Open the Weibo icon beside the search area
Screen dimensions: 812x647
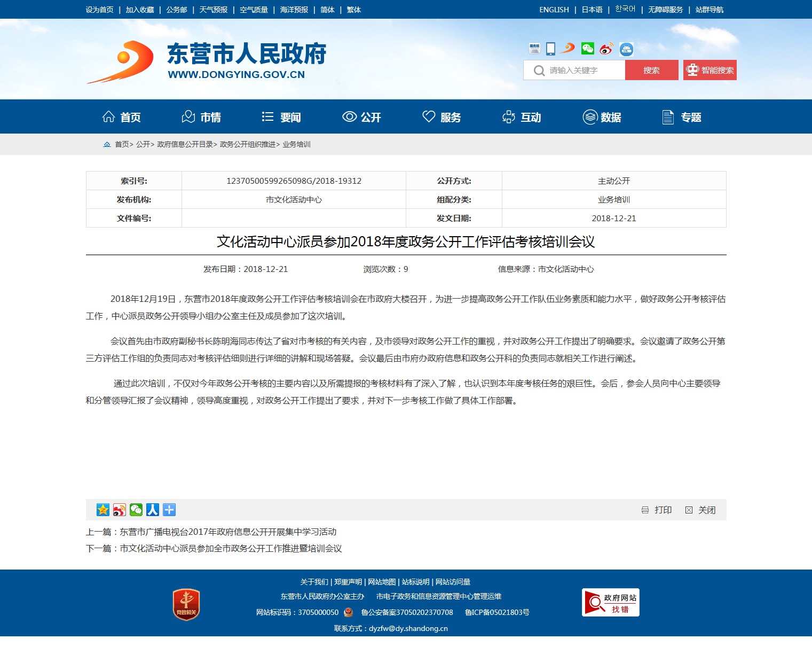click(x=606, y=49)
